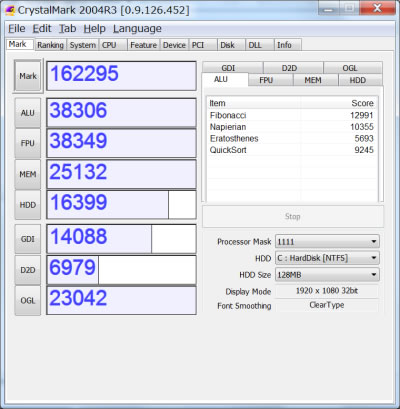Click the Display Mode value 1920 x 1080 32bit
The width and height of the screenshot is (400, 409).
pyautogui.click(x=327, y=291)
